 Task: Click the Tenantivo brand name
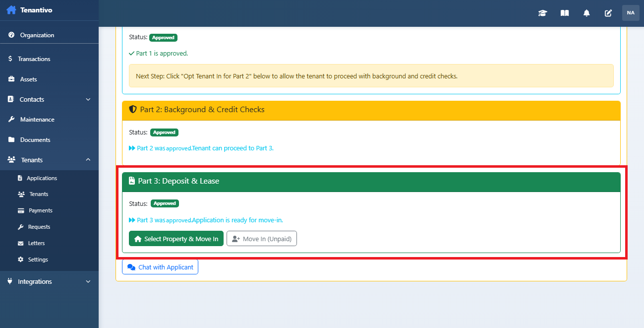[36, 10]
